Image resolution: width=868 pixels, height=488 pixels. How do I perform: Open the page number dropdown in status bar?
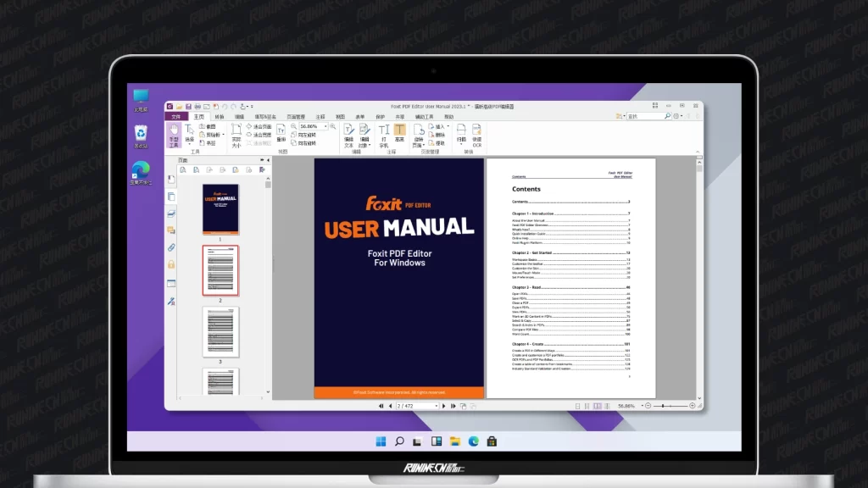(x=436, y=406)
